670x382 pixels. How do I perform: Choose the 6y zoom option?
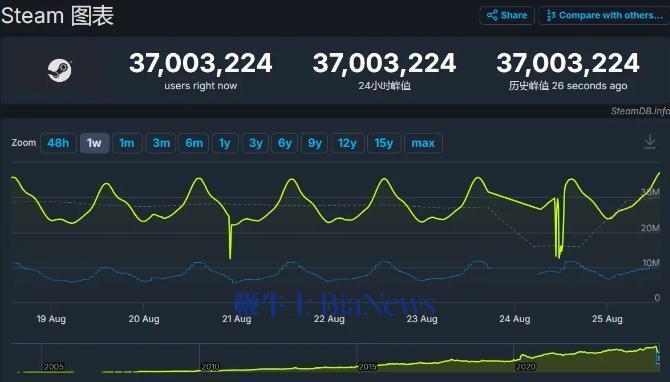pyautogui.click(x=285, y=143)
